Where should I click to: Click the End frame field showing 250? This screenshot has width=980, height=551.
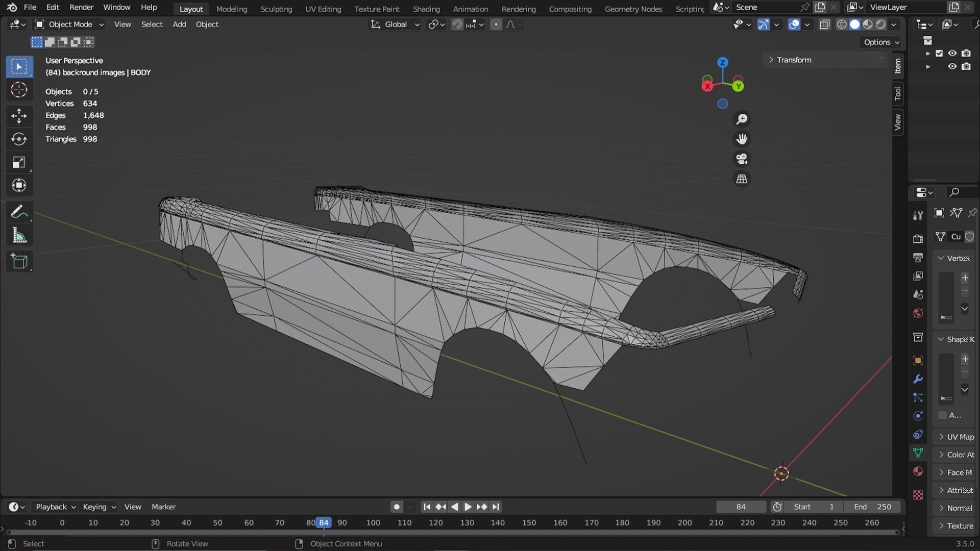[x=873, y=507]
